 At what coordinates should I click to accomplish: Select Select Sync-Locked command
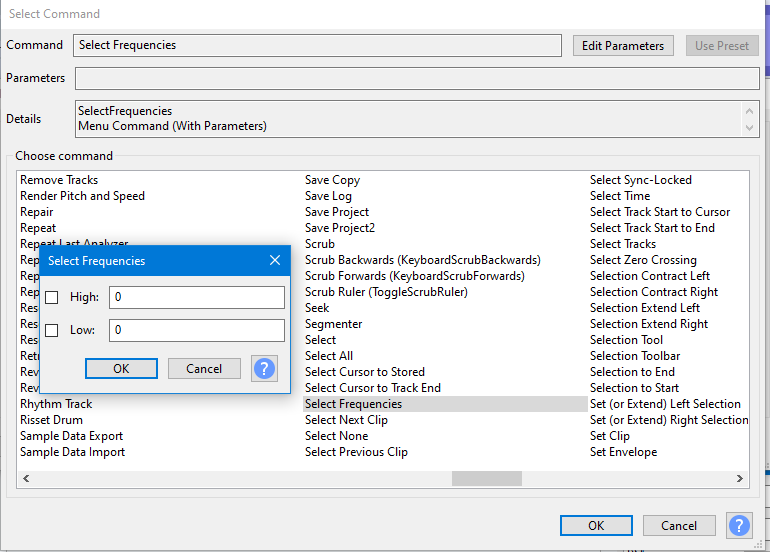641,180
